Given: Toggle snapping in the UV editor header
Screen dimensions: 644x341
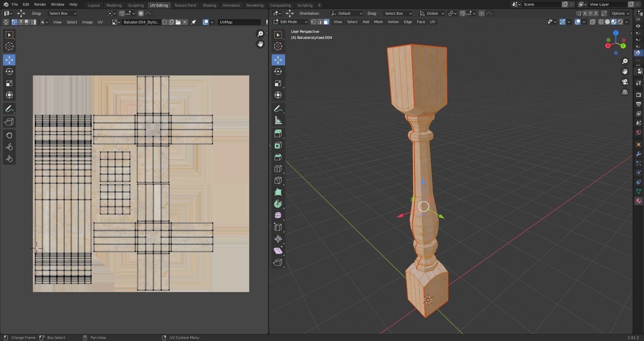Looking at the screenshot, I should point(122,13).
